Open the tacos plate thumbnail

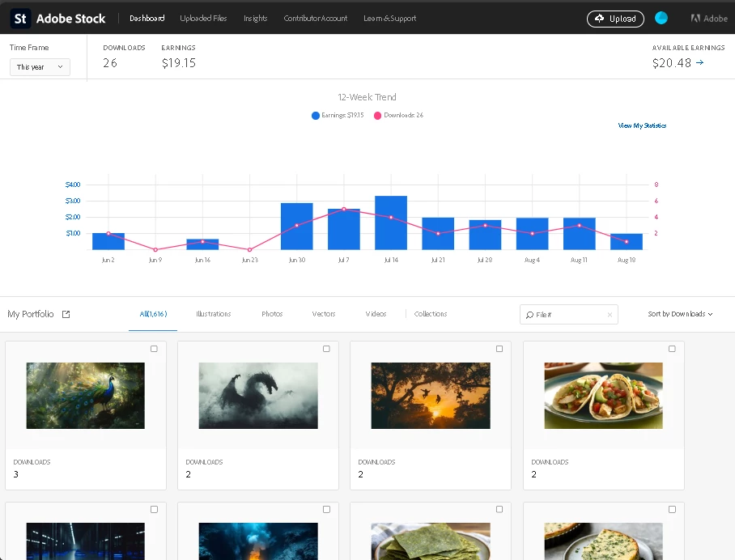(x=603, y=396)
